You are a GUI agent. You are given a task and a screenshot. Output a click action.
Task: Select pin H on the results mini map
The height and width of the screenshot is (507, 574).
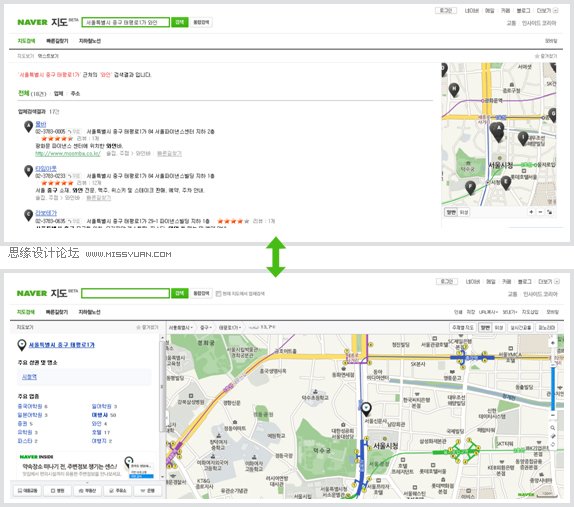click(454, 90)
